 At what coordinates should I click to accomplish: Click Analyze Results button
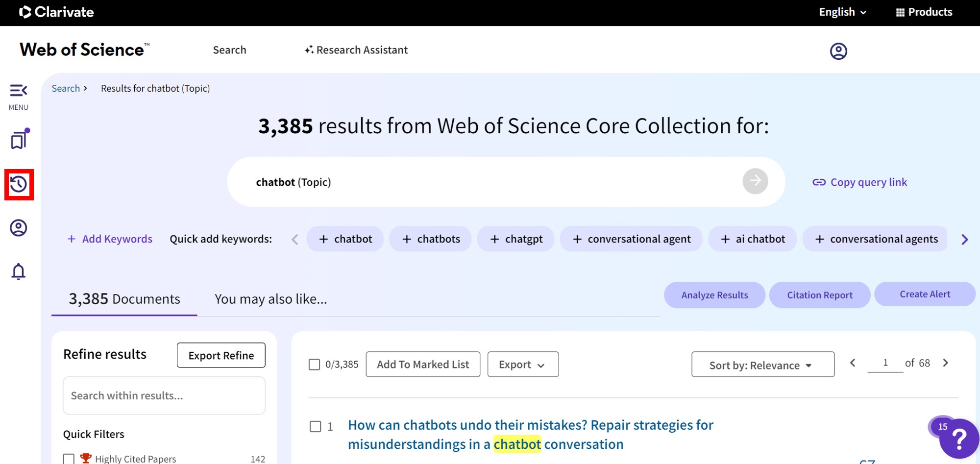[x=714, y=295]
